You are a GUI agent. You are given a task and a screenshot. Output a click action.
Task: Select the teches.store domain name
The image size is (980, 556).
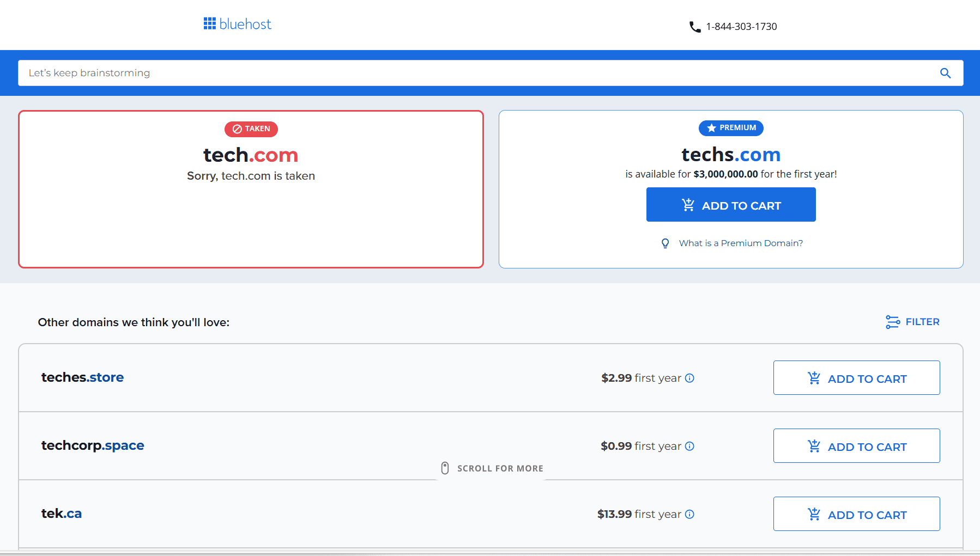82,377
